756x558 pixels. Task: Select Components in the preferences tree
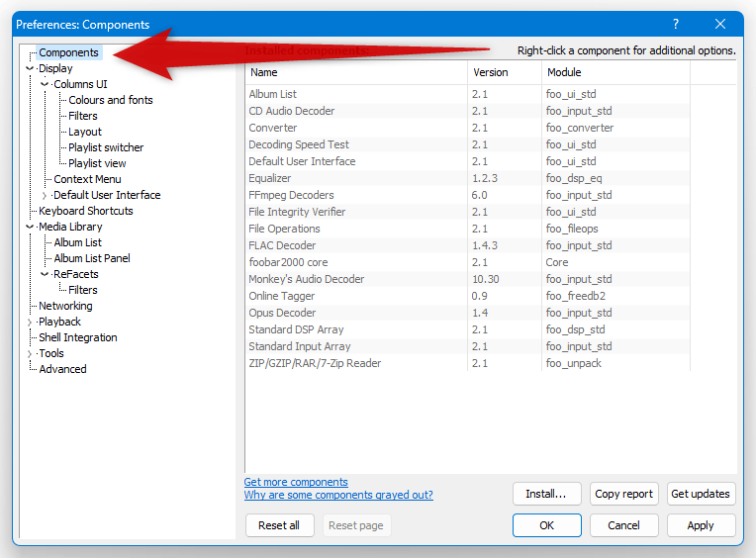pyautogui.click(x=68, y=52)
